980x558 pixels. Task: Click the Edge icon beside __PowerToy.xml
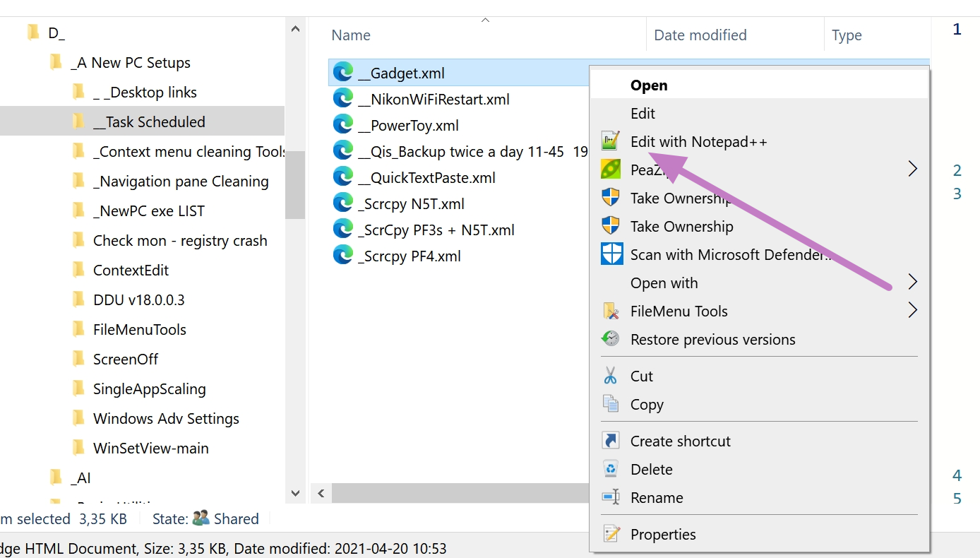[x=343, y=125]
